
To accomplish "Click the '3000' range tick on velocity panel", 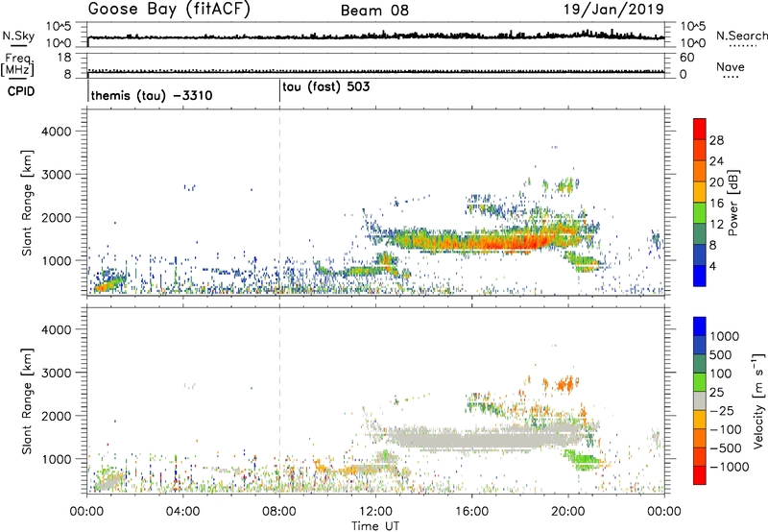I will pyautogui.click(x=56, y=373).
